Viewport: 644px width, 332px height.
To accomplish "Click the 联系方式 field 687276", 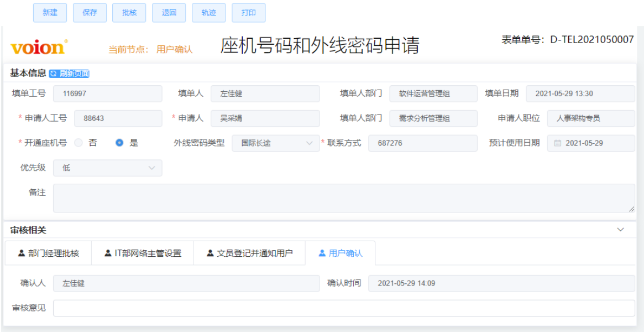I will [x=423, y=143].
